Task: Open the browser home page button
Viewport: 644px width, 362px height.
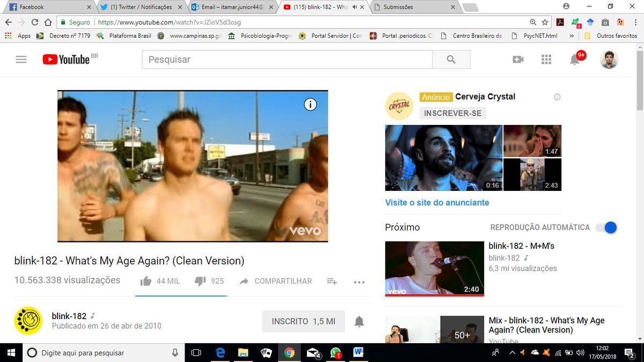Action: (48, 23)
